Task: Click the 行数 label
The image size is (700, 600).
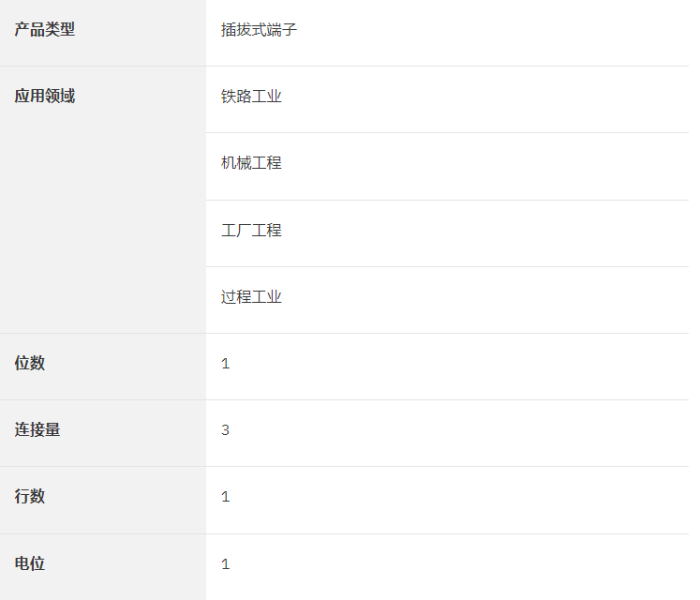Action: [x=29, y=497]
